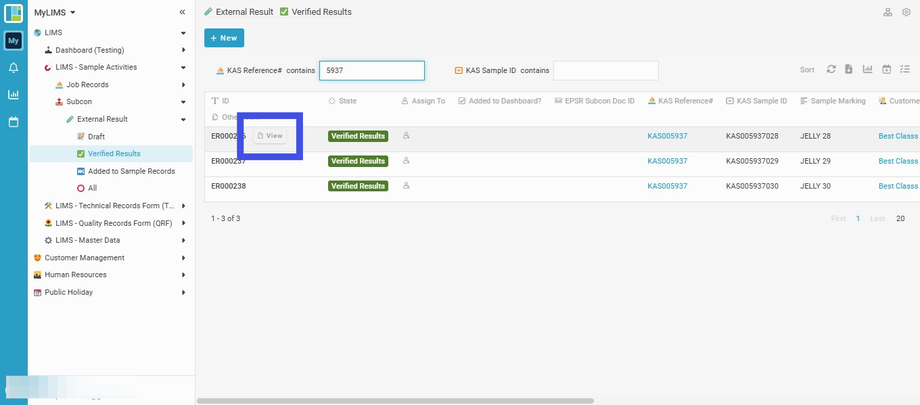Click the New button
The height and width of the screenshot is (405, 920).
[224, 38]
